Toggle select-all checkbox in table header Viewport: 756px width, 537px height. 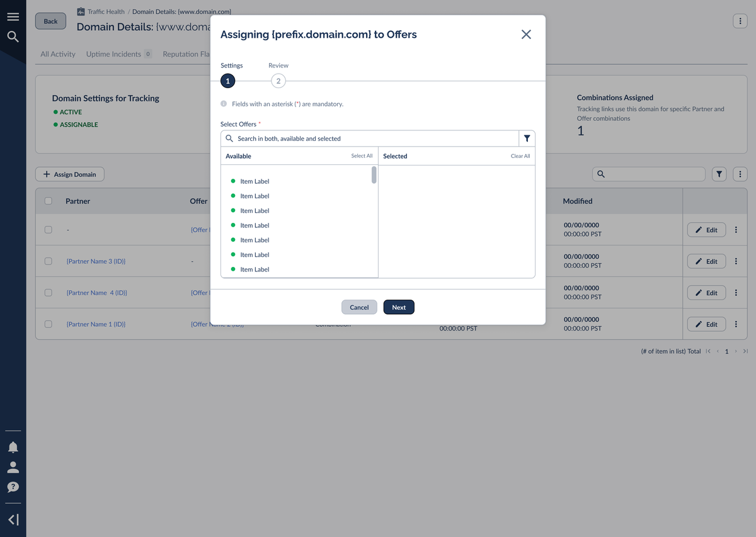(x=49, y=201)
